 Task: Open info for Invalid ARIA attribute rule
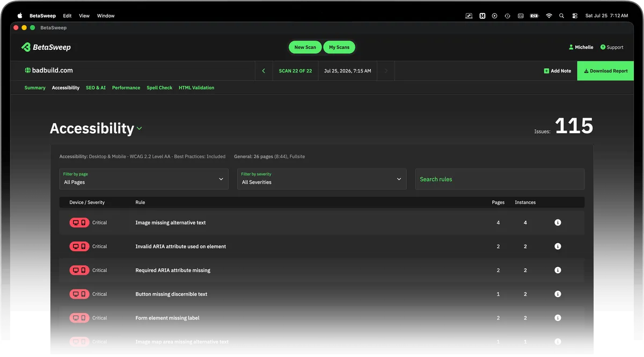(558, 246)
